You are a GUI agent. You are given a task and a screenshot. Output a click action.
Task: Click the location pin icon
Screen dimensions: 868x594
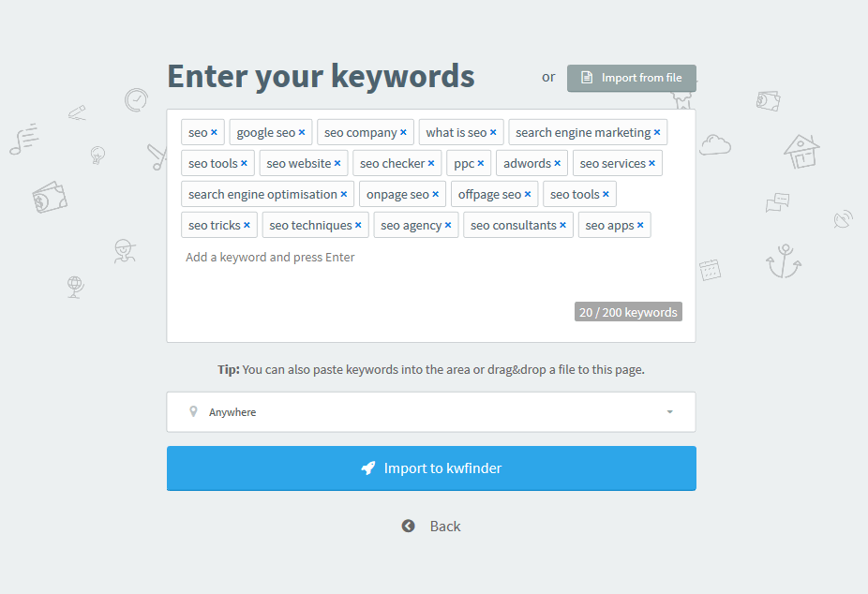pyautogui.click(x=193, y=411)
